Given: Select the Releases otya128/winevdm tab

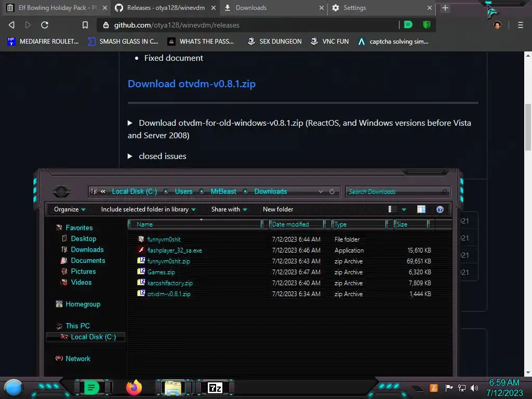Looking at the screenshot, I should pyautogui.click(x=166, y=8).
